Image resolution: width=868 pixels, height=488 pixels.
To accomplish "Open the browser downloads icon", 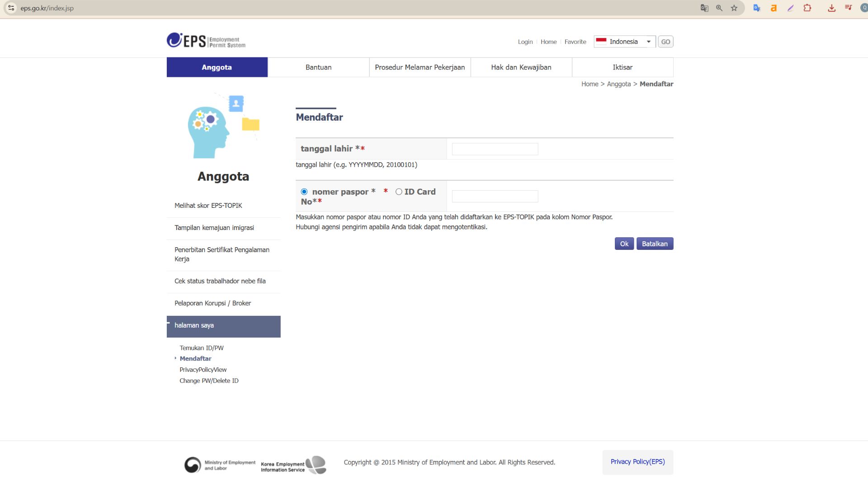I will point(831,8).
